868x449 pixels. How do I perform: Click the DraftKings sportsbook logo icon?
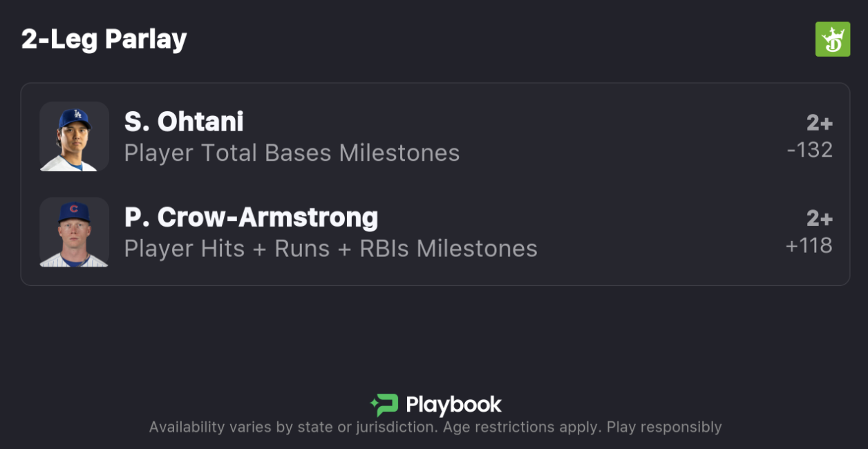point(832,39)
